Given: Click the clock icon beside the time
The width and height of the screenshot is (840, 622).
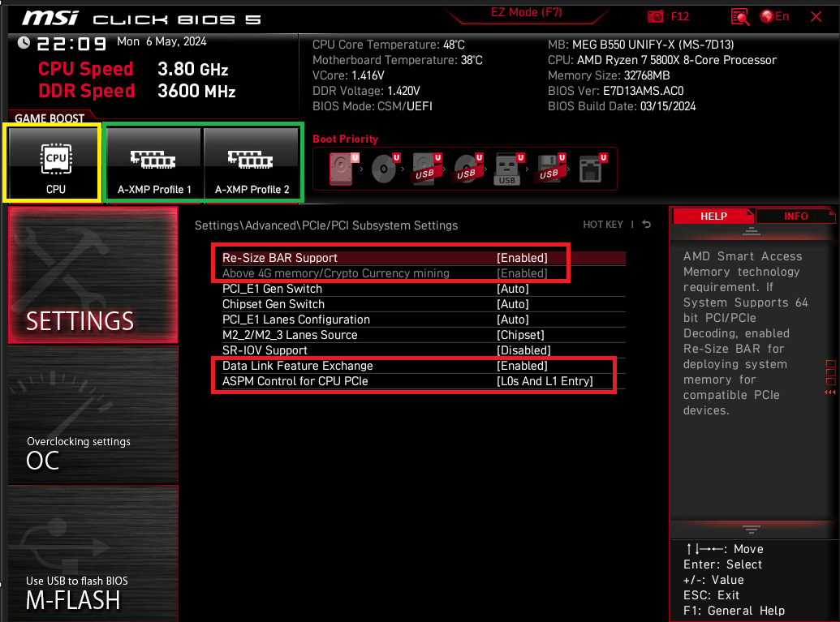Looking at the screenshot, I should [24, 42].
